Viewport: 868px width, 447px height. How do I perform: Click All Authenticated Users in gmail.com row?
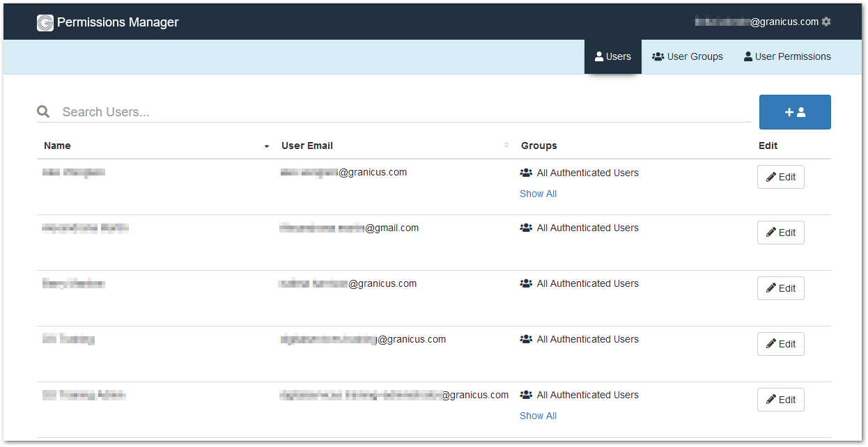tap(588, 228)
